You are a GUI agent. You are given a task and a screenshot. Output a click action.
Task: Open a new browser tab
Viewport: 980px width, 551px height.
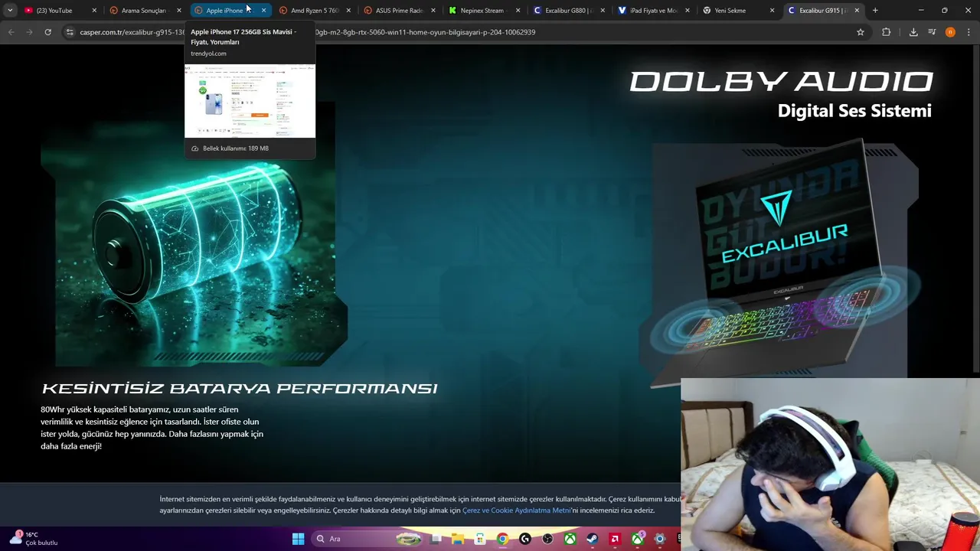tap(875, 11)
